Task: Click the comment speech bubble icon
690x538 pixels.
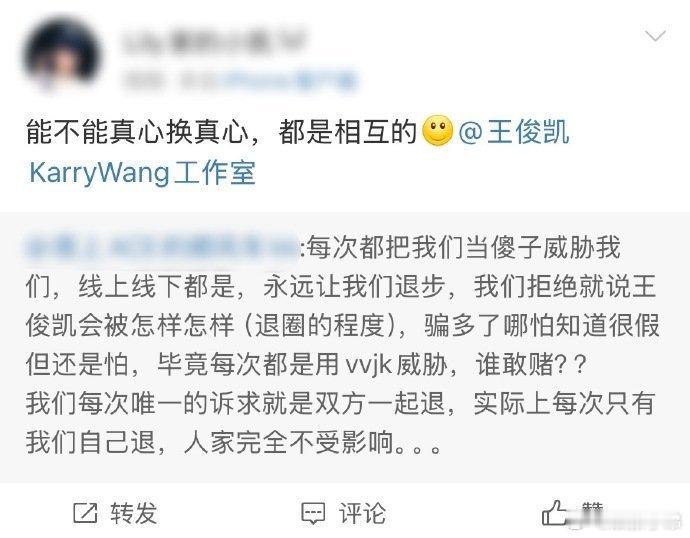Action: pyautogui.click(x=313, y=513)
